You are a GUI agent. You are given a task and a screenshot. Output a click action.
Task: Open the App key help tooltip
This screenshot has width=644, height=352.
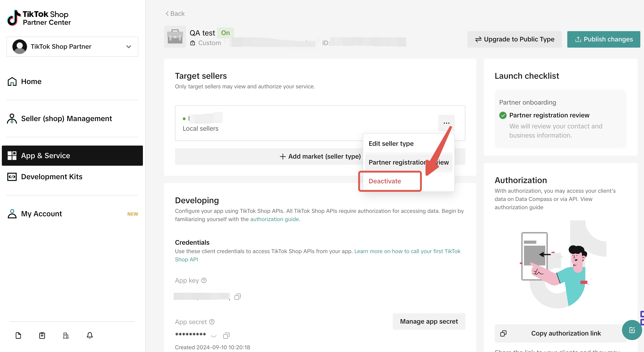pos(204,280)
